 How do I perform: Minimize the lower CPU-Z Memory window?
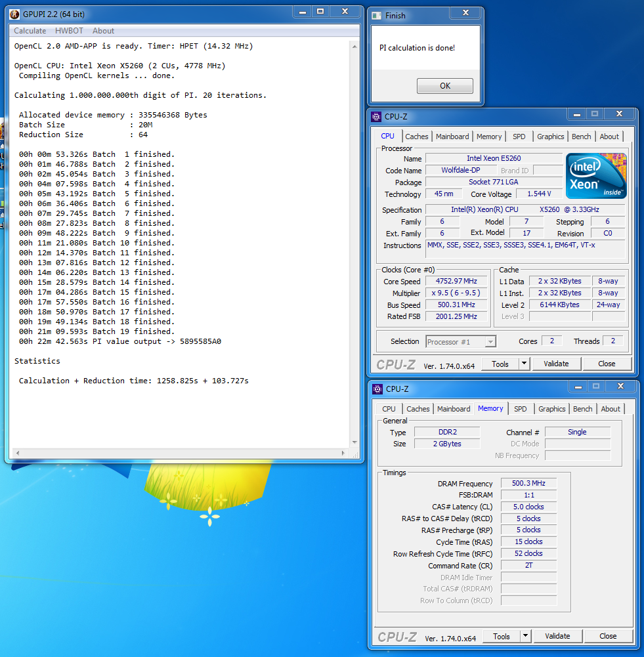pyautogui.click(x=578, y=387)
